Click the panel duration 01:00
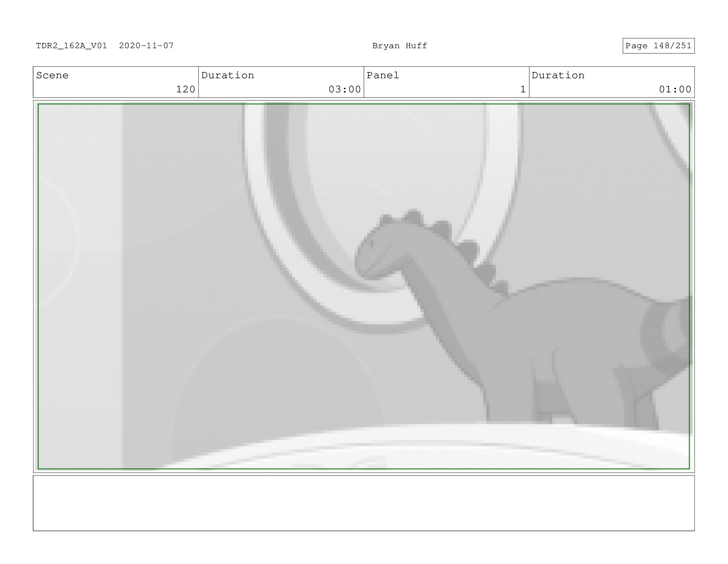The width and height of the screenshot is (728, 564). coord(675,89)
